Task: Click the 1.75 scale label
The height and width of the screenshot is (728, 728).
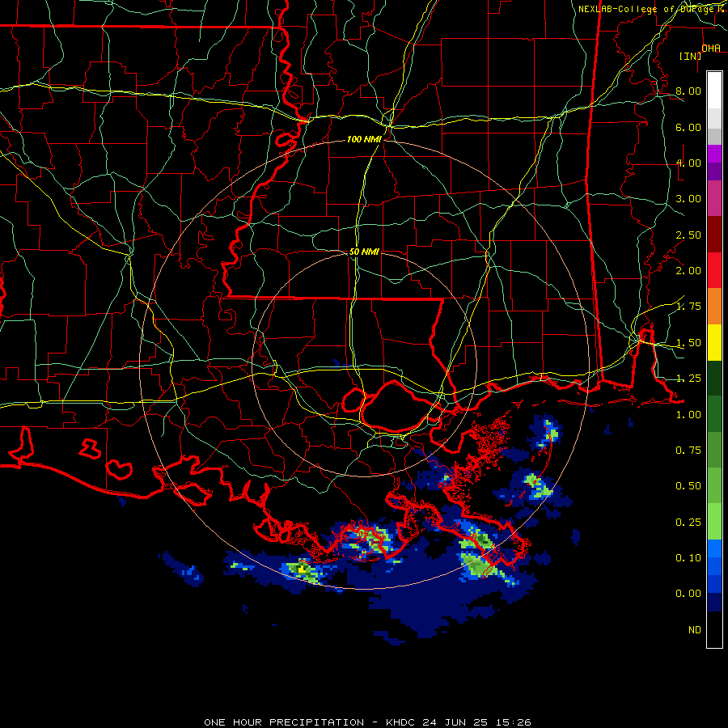Action: click(x=688, y=307)
